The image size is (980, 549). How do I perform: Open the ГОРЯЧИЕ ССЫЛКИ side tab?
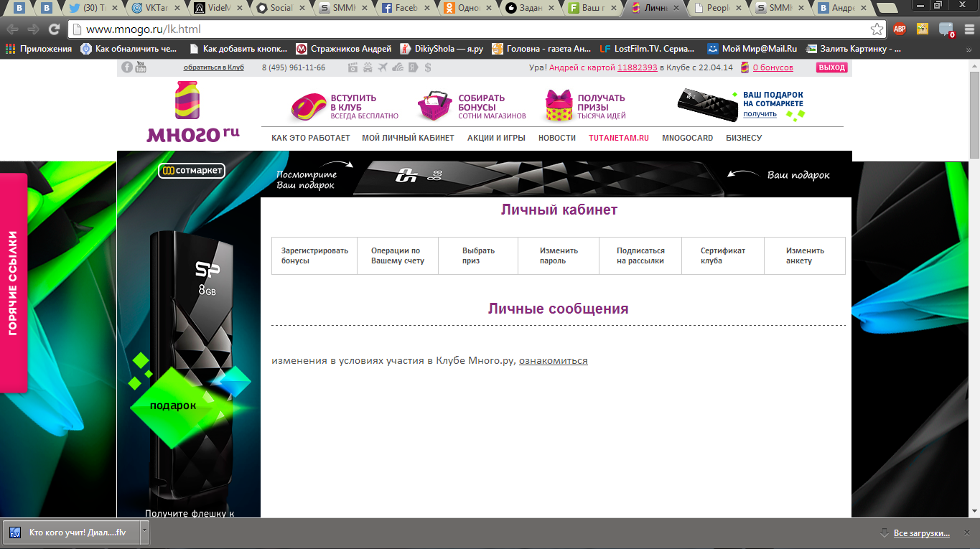pyautogui.click(x=14, y=283)
